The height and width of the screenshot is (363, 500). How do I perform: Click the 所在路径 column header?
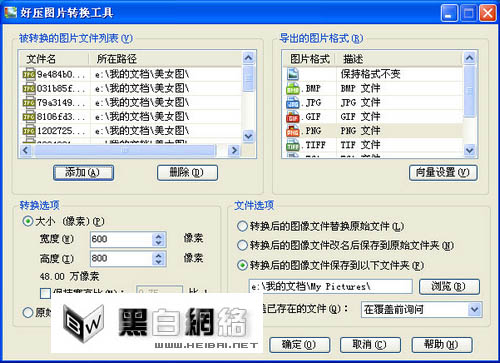tap(165, 59)
